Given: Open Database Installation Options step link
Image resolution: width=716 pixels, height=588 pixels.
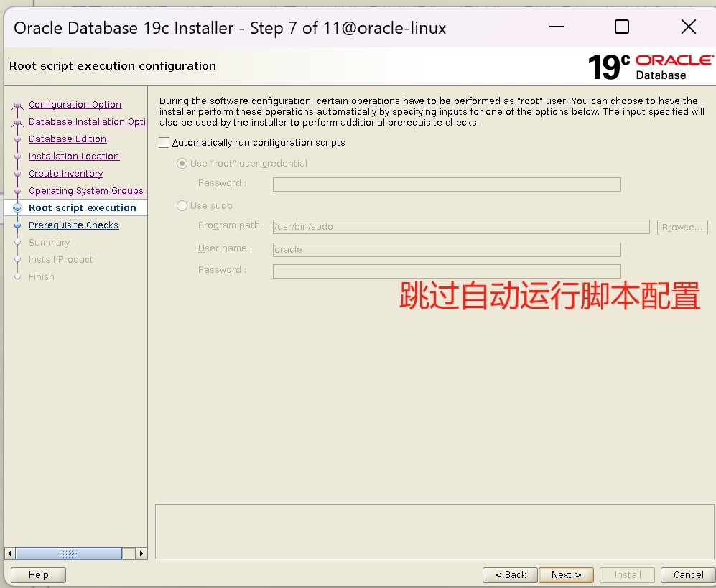Looking at the screenshot, I should (x=88, y=122).
